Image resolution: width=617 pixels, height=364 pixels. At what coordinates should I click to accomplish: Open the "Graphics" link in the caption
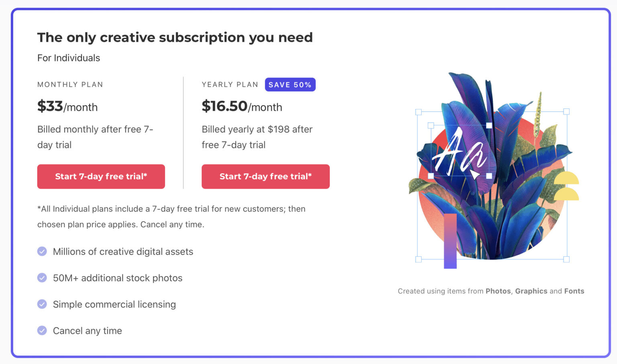(531, 291)
